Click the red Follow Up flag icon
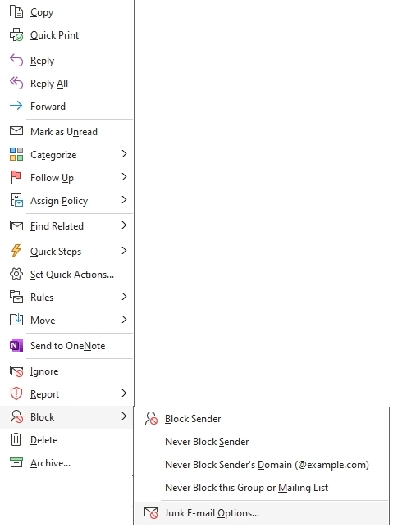The height and width of the screenshot is (532, 393). tap(16, 177)
